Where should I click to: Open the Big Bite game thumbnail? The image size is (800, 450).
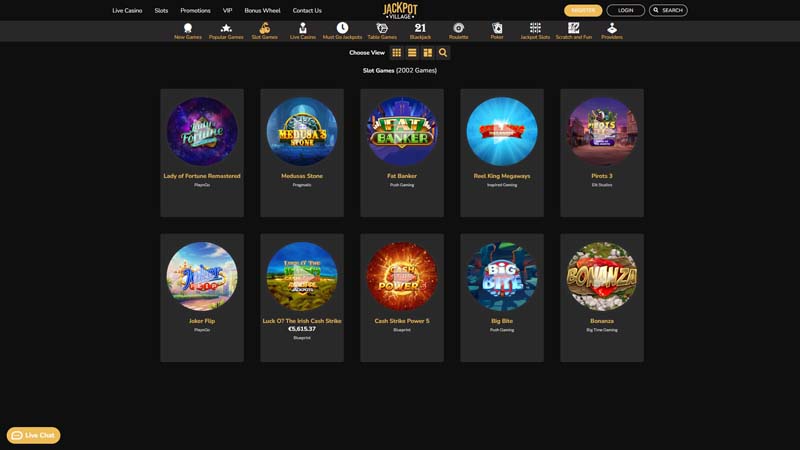(502, 276)
